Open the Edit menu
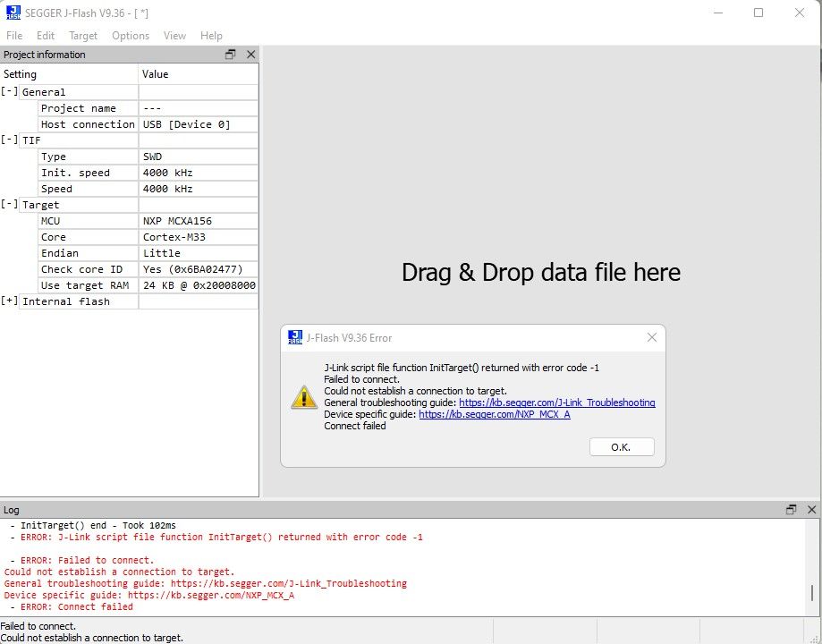The height and width of the screenshot is (644, 822). click(46, 36)
